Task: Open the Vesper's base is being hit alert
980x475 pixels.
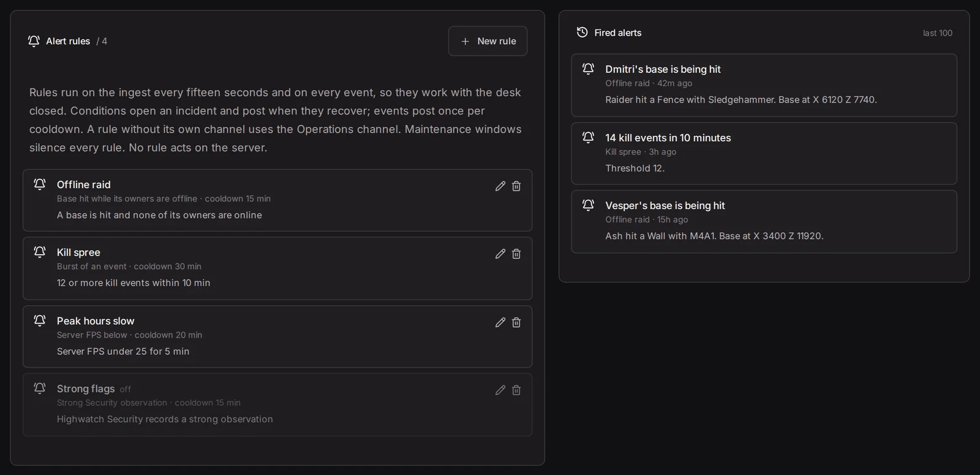Action: click(764, 221)
